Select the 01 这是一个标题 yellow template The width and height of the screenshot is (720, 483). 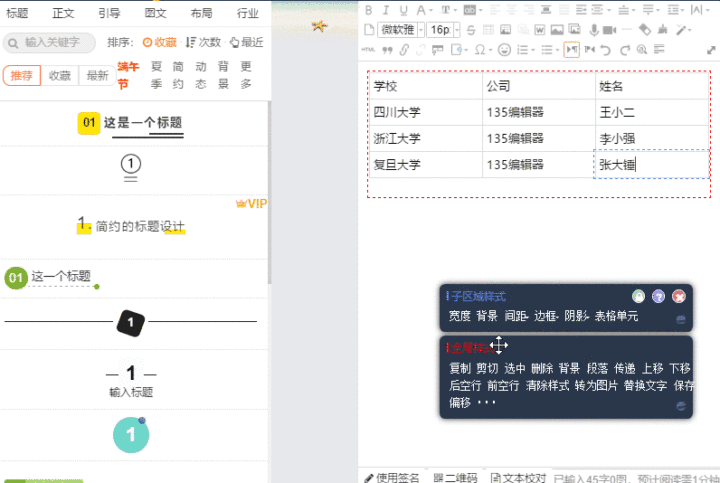(131, 124)
